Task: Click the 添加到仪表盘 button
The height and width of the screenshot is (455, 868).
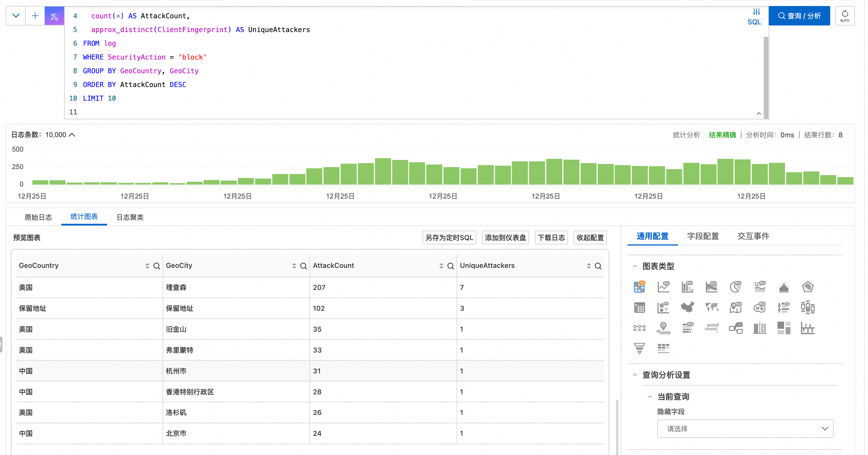Action: (505, 238)
